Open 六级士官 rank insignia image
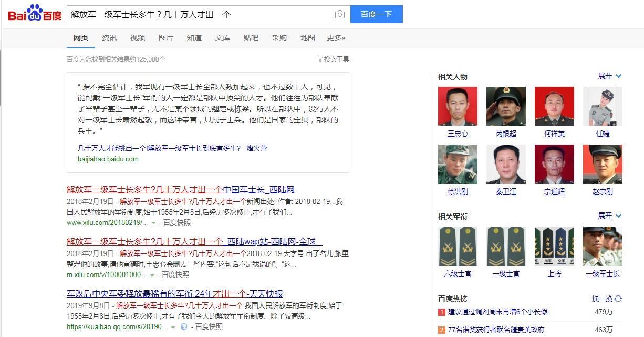This screenshot has width=644, height=337. [x=458, y=246]
